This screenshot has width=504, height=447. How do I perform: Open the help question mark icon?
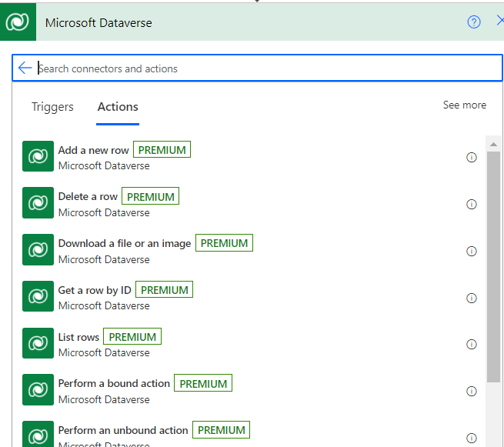(474, 22)
